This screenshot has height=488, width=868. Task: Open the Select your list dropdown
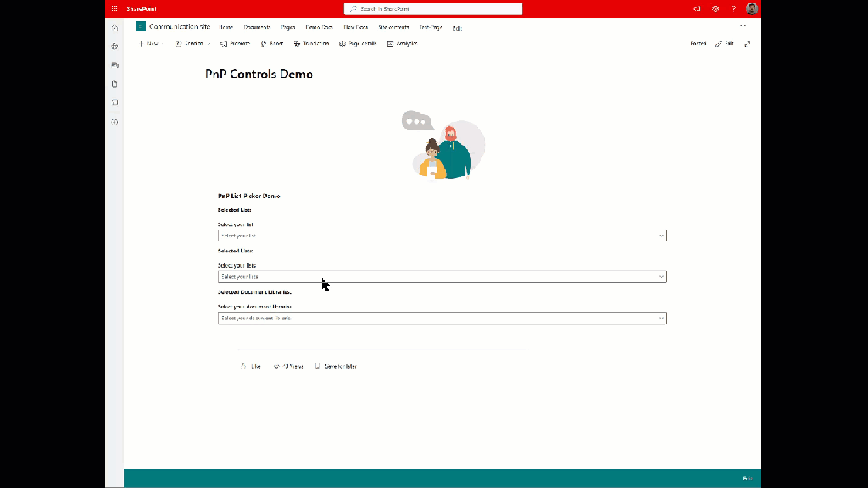(x=442, y=236)
